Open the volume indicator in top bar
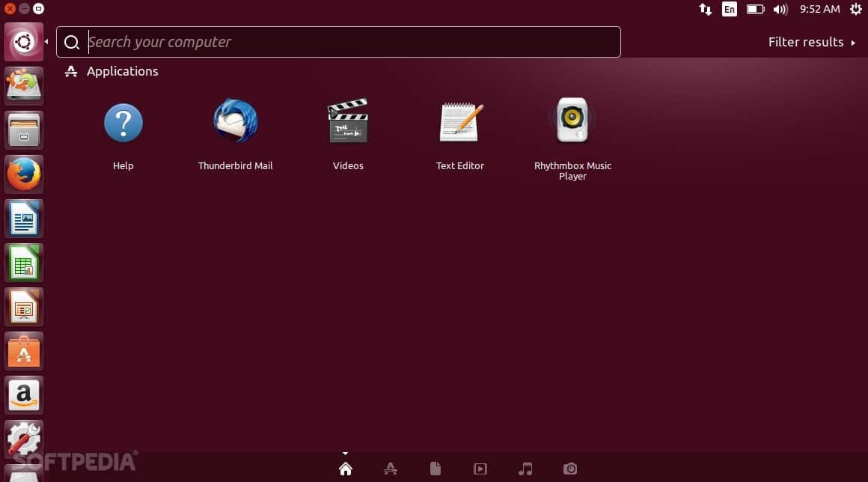 tap(780, 9)
